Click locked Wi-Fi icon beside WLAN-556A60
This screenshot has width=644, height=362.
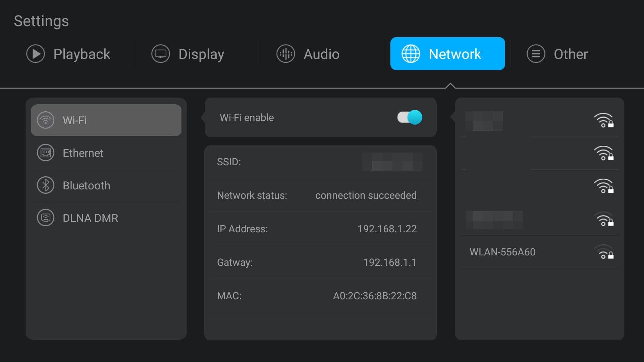(604, 252)
